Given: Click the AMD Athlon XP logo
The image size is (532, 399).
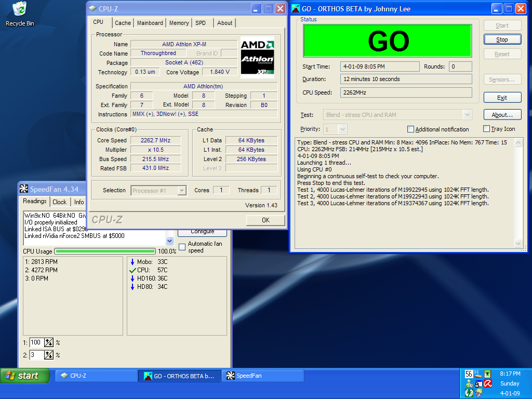Looking at the screenshot, I should click(x=257, y=57).
